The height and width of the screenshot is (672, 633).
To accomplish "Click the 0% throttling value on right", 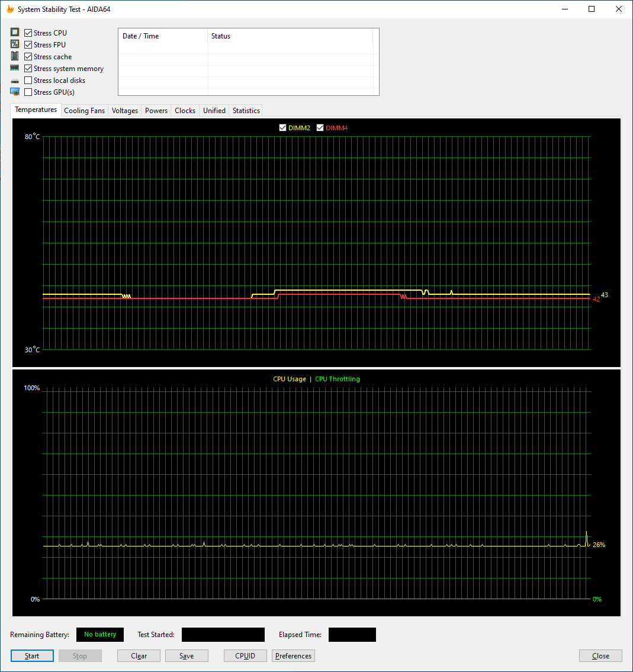I will coord(597,599).
